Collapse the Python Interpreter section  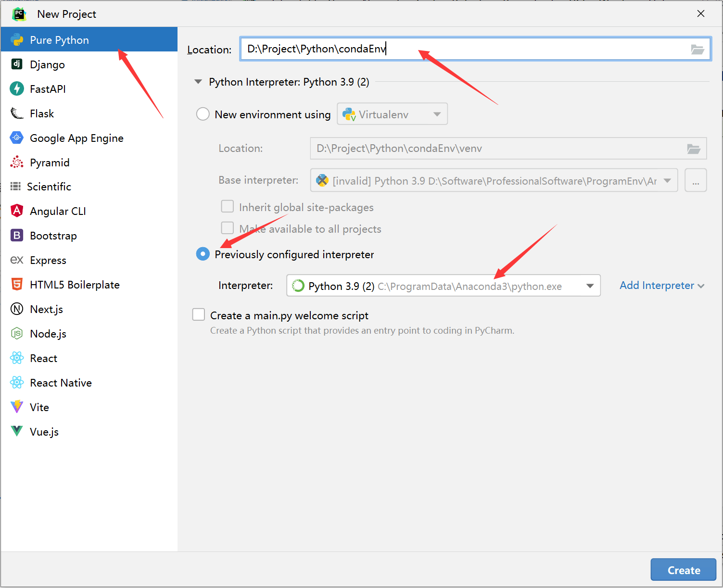tap(198, 82)
